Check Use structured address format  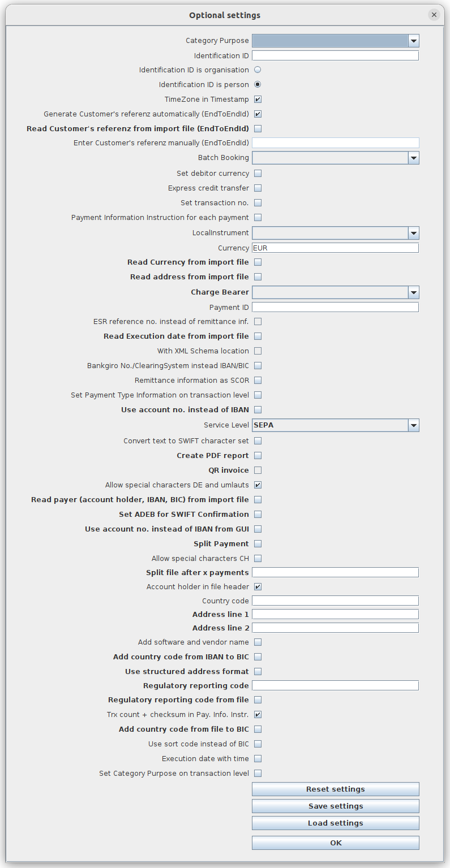(258, 672)
